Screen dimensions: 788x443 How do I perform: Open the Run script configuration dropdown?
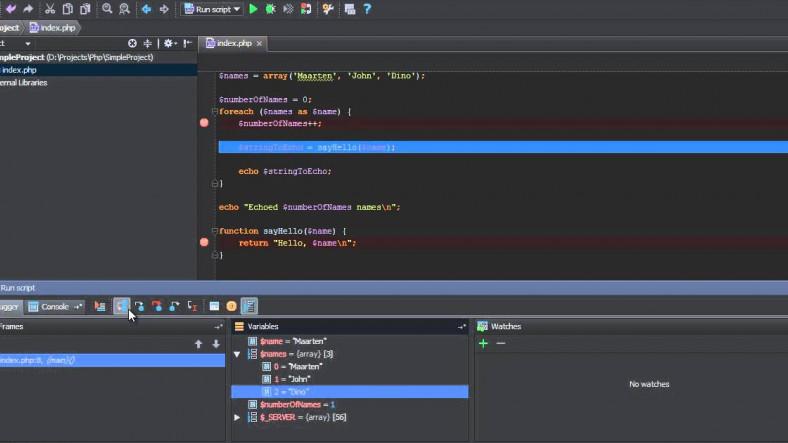[212, 9]
